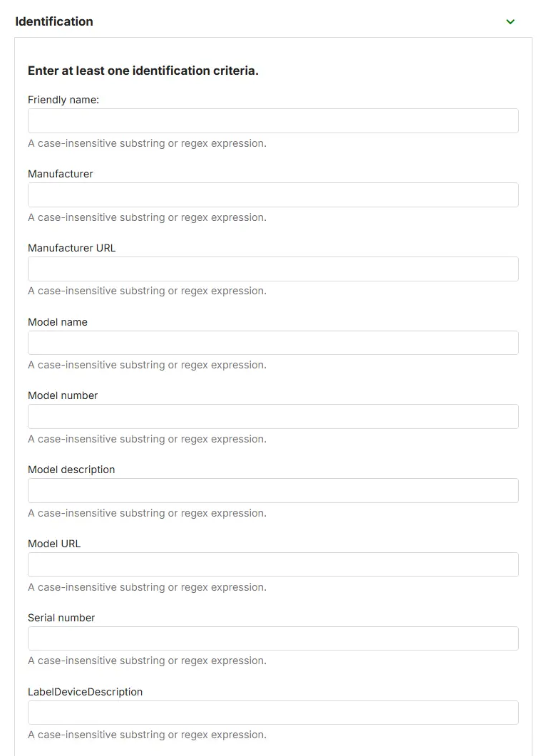Click inside the LabelDeviceDescription field

pos(273,713)
